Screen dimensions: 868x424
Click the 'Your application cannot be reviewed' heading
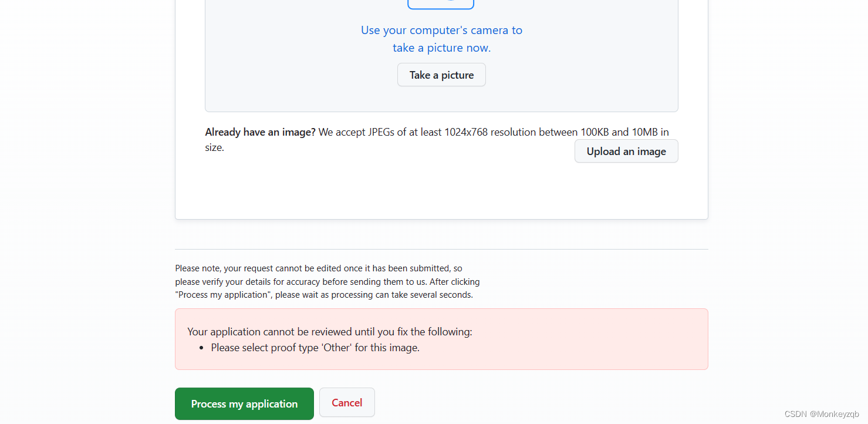pos(329,331)
